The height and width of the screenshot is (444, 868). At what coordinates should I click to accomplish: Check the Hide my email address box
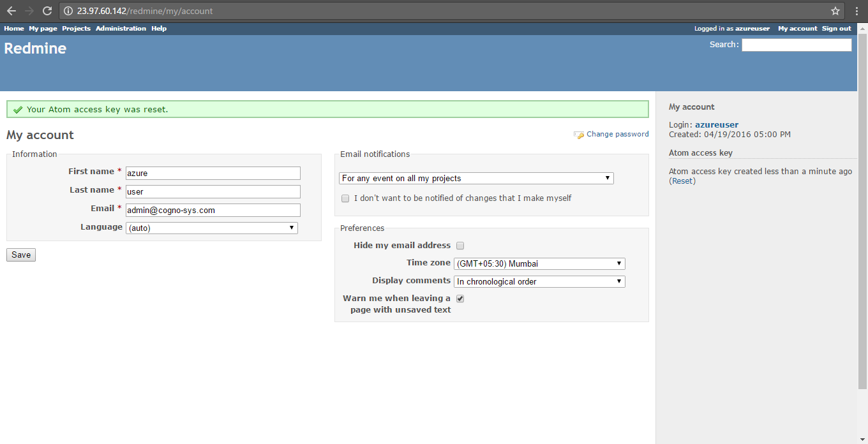click(x=460, y=246)
